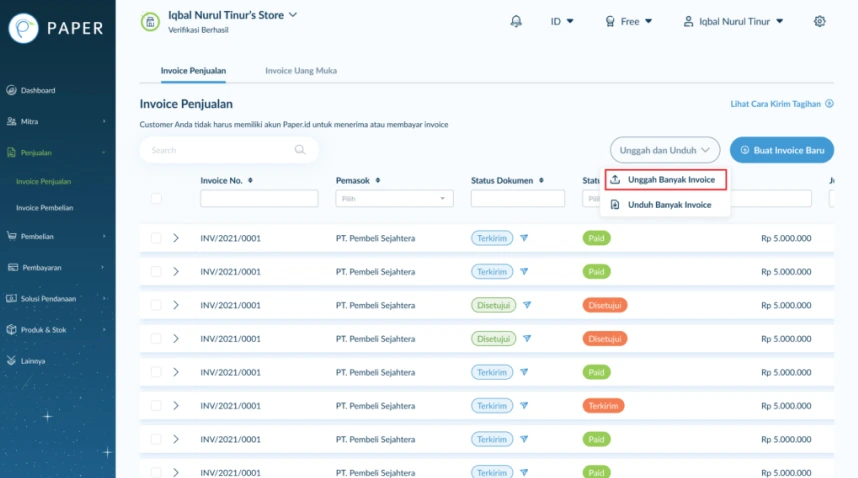
Task: Click the Buat Invoice Baru button
Action: pos(781,150)
